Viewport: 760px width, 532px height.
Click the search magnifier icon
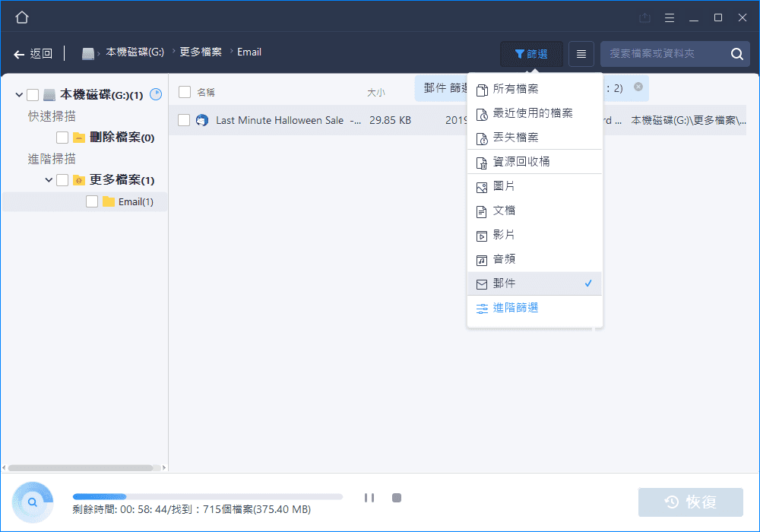pos(736,54)
